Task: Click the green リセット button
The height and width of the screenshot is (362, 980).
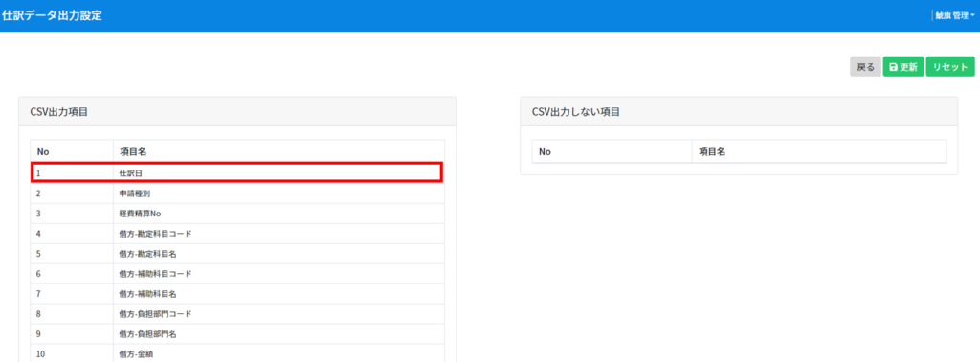Action: [950, 67]
